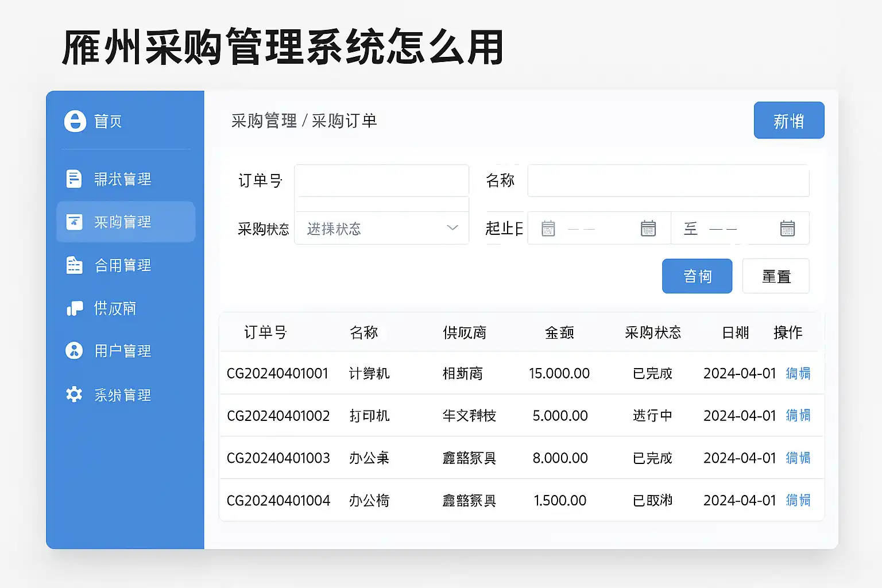Screen dimensions: 882x588
Task: Open the system management menu item
Action: 126,394
